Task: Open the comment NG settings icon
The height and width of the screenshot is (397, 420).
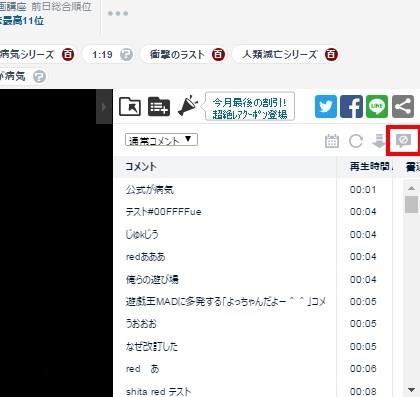Action: coord(403,141)
